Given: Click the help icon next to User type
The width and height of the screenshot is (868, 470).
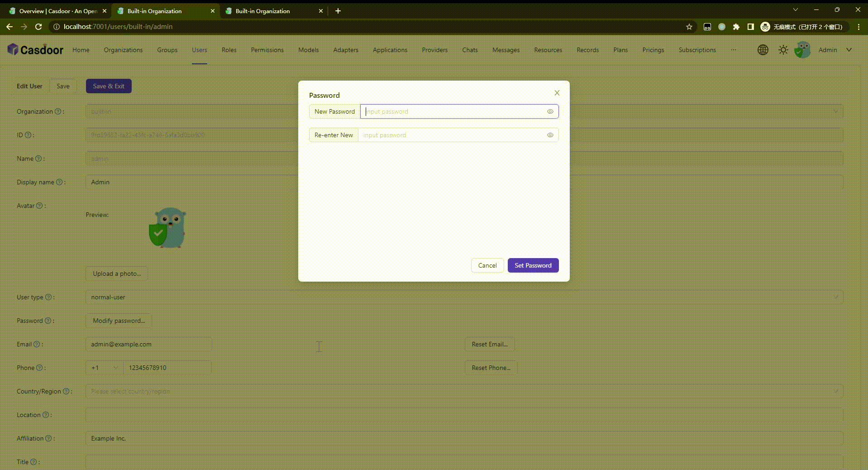Looking at the screenshot, I should tap(48, 297).
